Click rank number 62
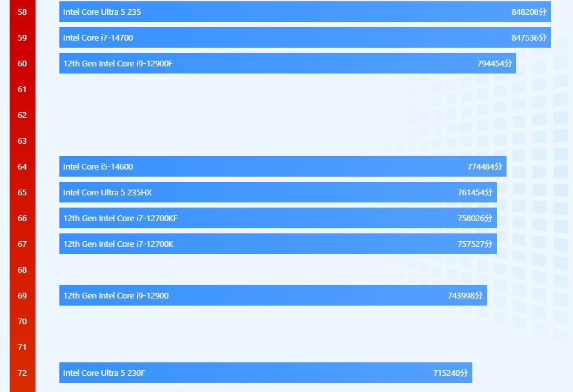The height and width of the screenshot is (392, 573). pyautogui.click(x=23, y=115)
